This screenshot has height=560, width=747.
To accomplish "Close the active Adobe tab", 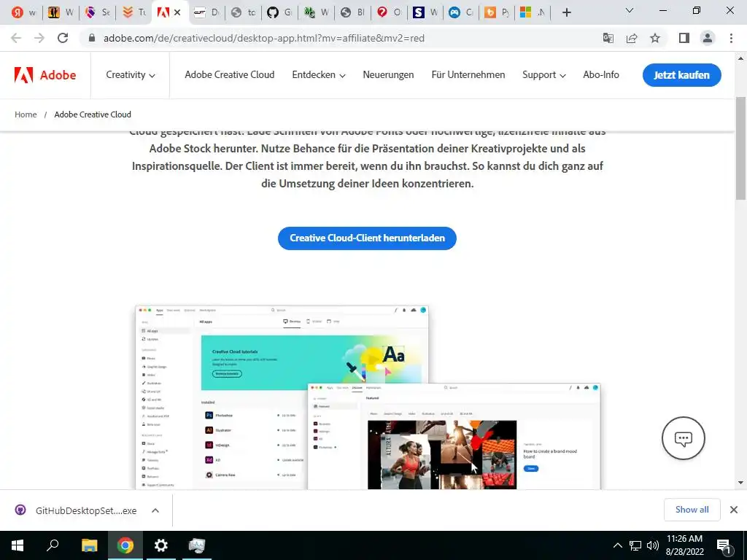I will (x=177, y=12).
